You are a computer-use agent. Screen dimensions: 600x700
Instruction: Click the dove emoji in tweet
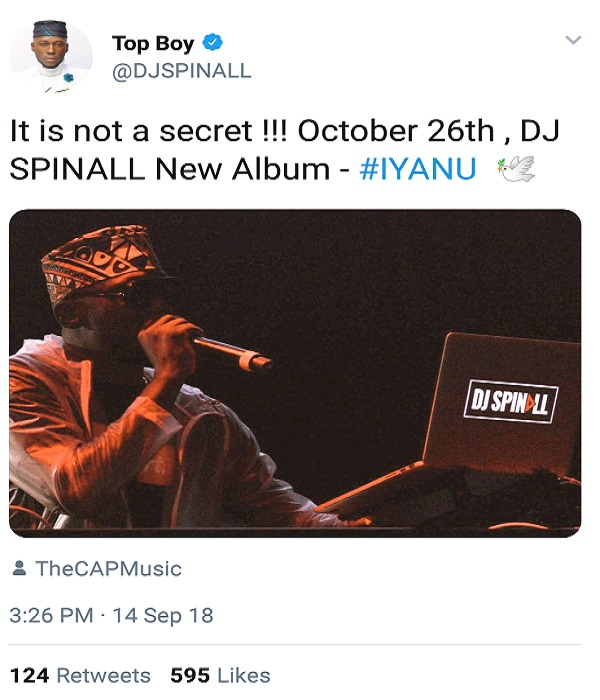pyautogui.click(x=516, y=169)
